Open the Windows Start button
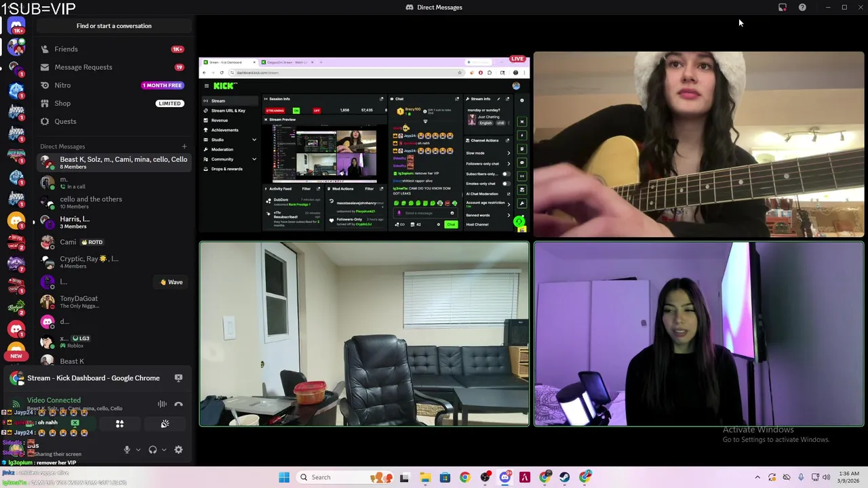Image resolution: width=868 pixels, height=488 pixels. click(x=284, y=477)
